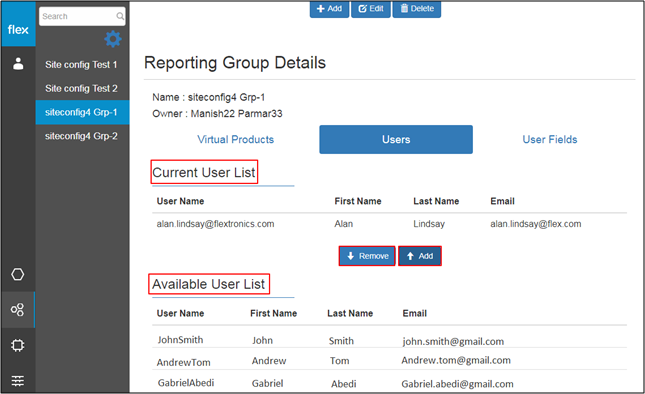Open the user profile icon in sidebar

[x=18, y=64]
